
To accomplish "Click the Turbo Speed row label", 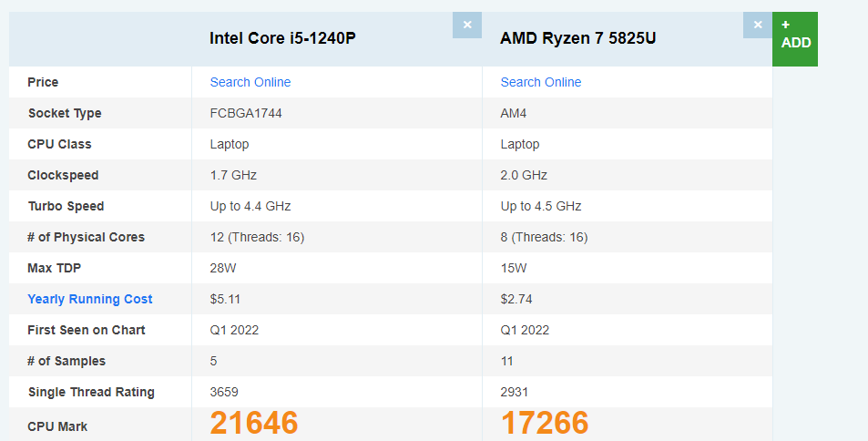I will coord(66,206).
